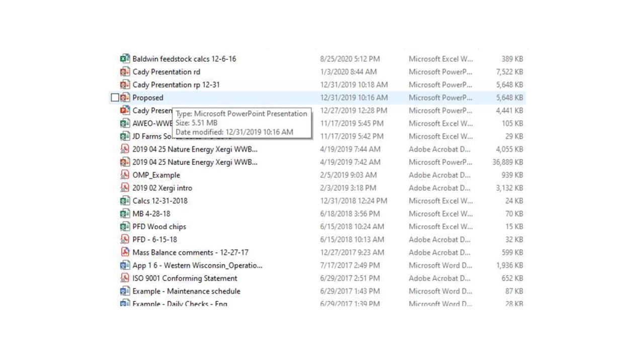Select the file name Baldwin feedstock calcs 12-6-16
Viewport: 644px width, 362px height.
click(184, 59)
